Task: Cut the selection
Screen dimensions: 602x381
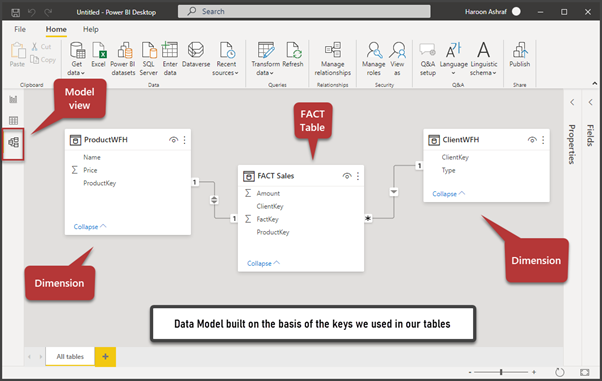Action: click(x=41, y=46)
